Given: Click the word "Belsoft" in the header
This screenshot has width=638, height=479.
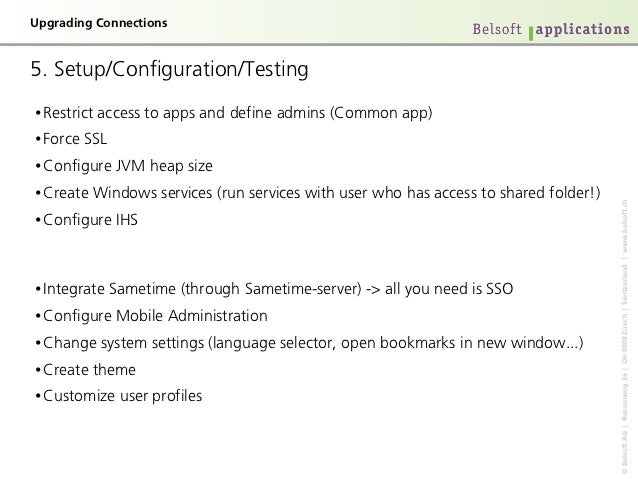Looking at the screenshot, I should click(497, 29).
